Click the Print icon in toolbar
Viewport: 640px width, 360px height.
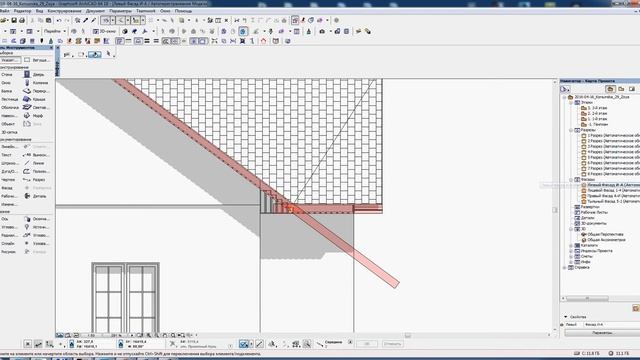pyautogui.click(x=22, y=20)
